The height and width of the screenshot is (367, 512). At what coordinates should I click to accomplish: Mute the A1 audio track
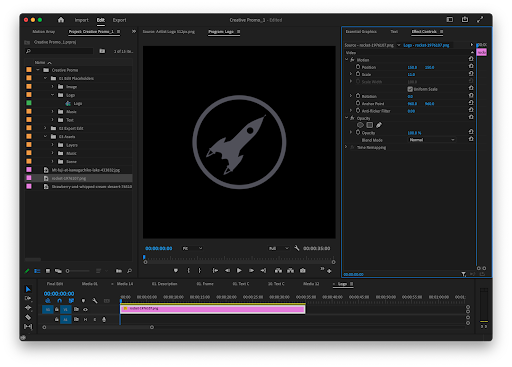[85, 319]
